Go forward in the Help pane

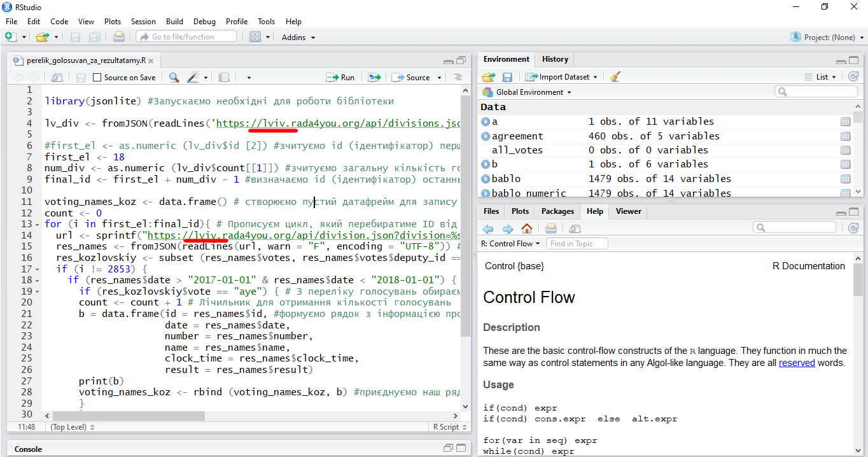coord(508,229)
